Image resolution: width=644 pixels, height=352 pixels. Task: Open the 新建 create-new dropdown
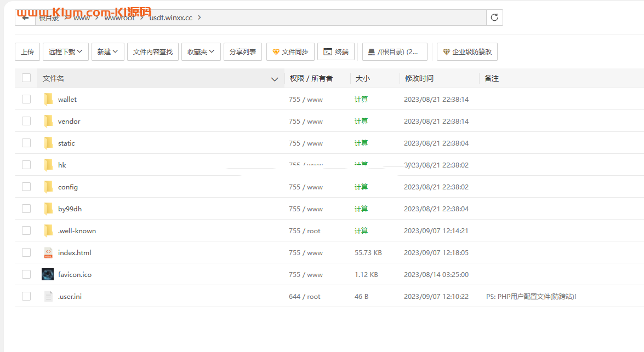pyautogui.click(x=108, y=52)
